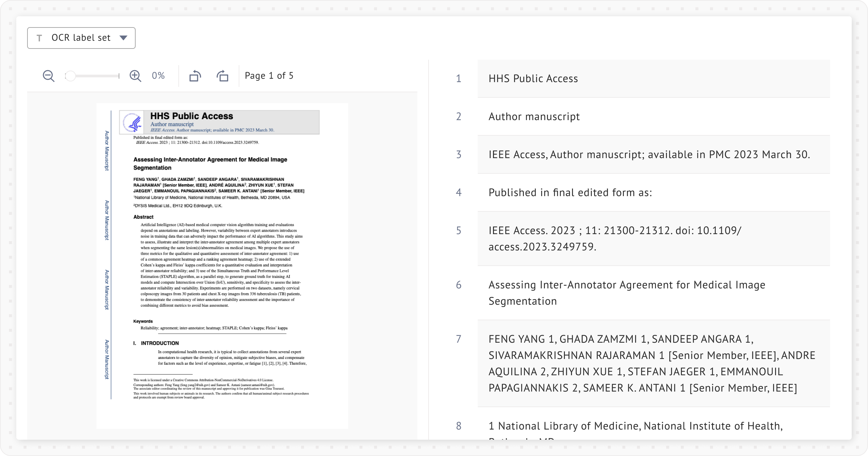Click the Page 1 of 5 indicator
This screenshot has width=868, height=456.
(269, 76)
